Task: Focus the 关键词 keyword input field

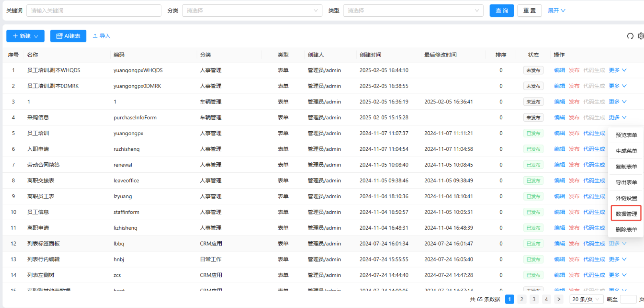Action: (94, 11)
